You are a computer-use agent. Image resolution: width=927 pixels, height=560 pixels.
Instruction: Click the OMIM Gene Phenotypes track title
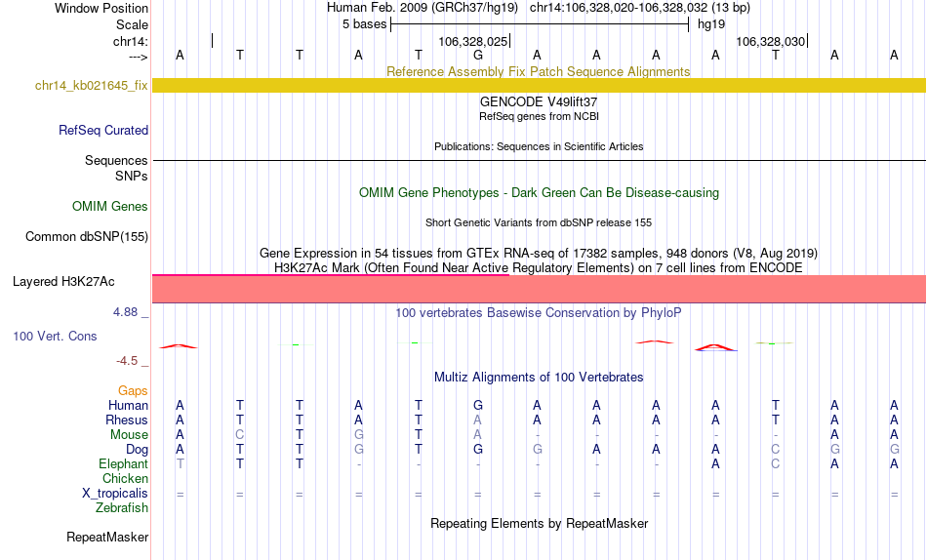click(x=539, y=193)
